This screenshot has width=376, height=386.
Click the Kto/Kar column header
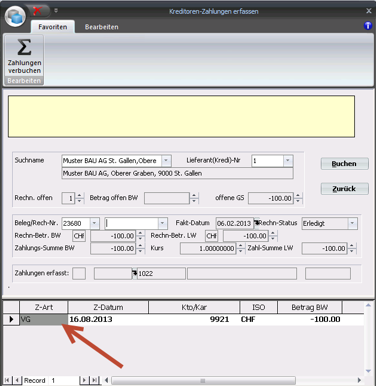tap(194, 307)
